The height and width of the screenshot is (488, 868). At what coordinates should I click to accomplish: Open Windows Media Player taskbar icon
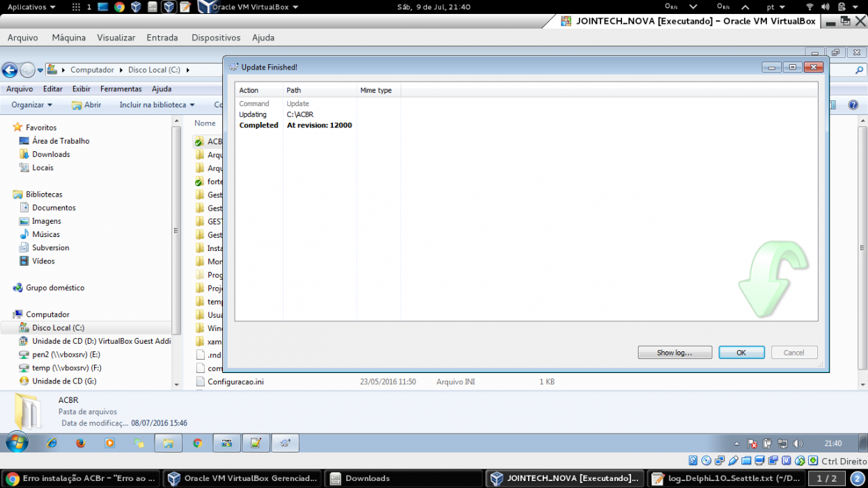(x=109, y=443)
